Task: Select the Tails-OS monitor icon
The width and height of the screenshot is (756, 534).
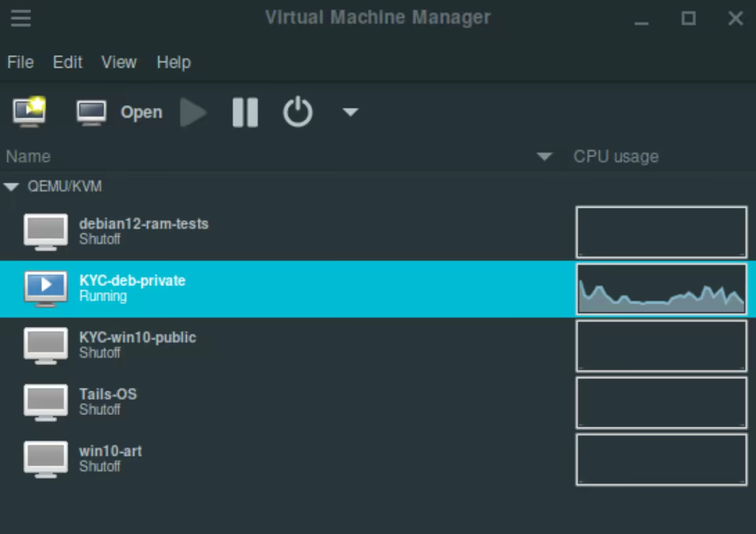Action: click(46, 402)
